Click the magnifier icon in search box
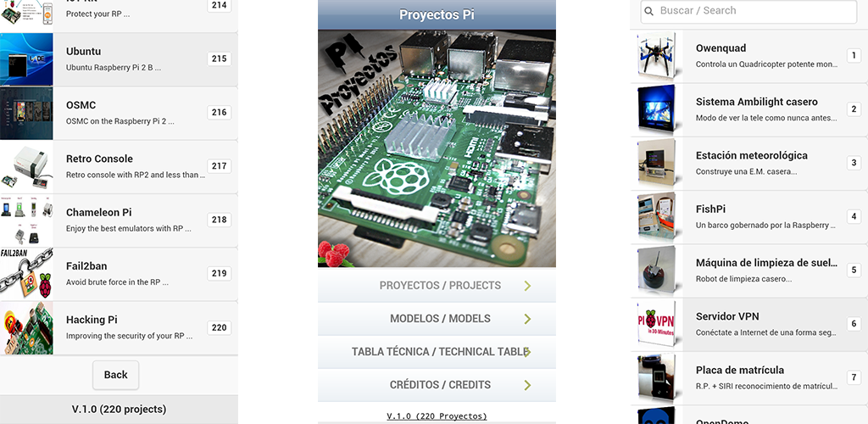Screen dimensions: 868x424 pos(650,11)
